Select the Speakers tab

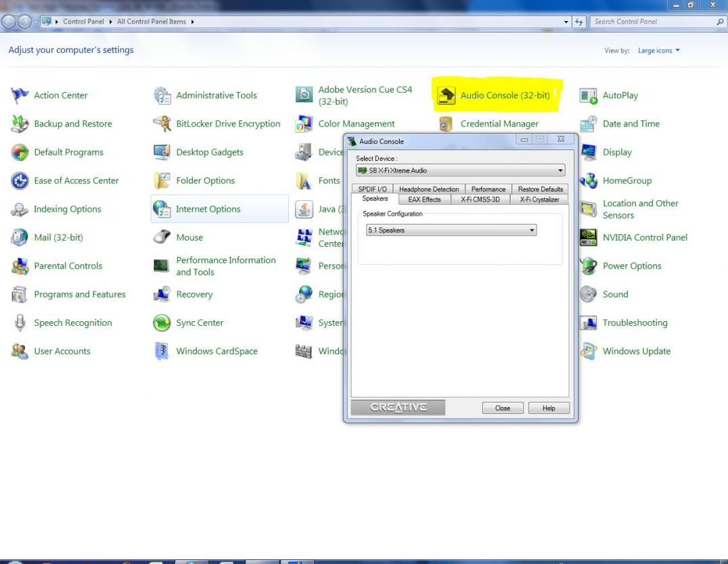tap(375, 199)
